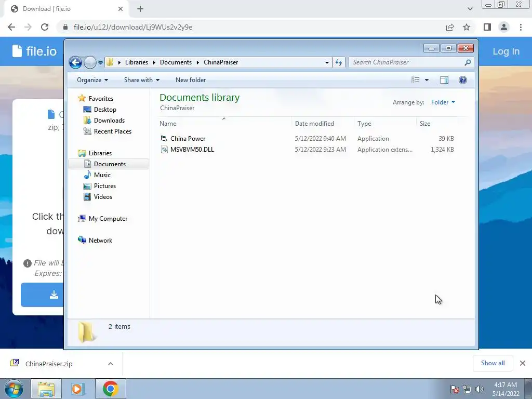Close the Download | file.io tab
Viewport: 532px width, 399px height.
click(121, 9)
